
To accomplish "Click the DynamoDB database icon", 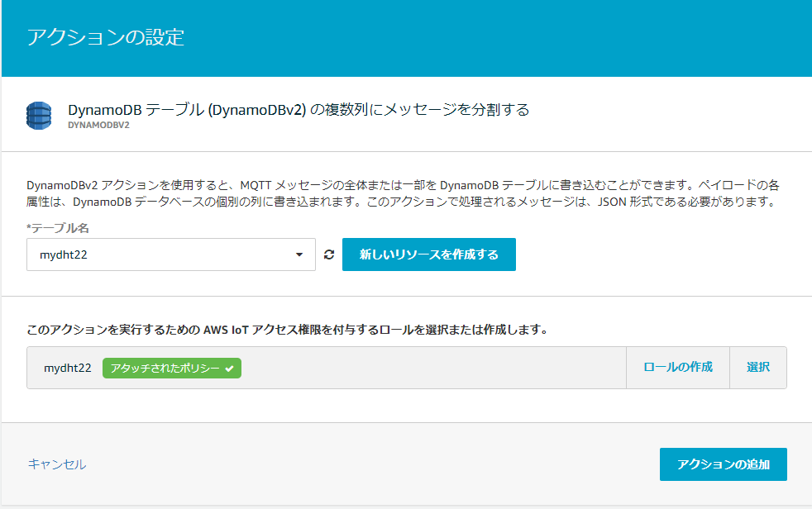I will (39, 116).
